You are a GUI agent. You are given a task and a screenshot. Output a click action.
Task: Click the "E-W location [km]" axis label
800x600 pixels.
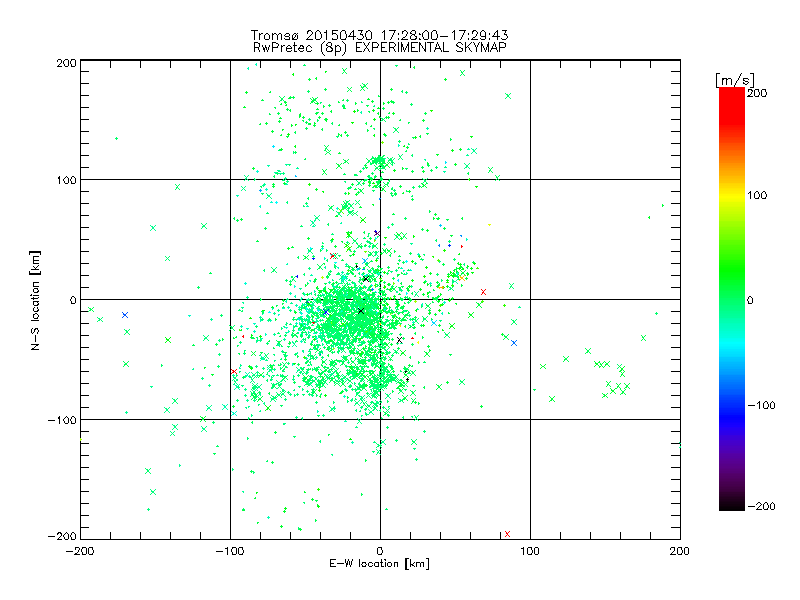(379, 563)
